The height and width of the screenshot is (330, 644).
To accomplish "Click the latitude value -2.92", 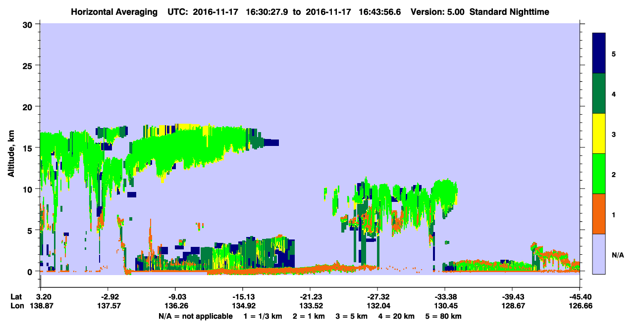I will pos(108,296).
